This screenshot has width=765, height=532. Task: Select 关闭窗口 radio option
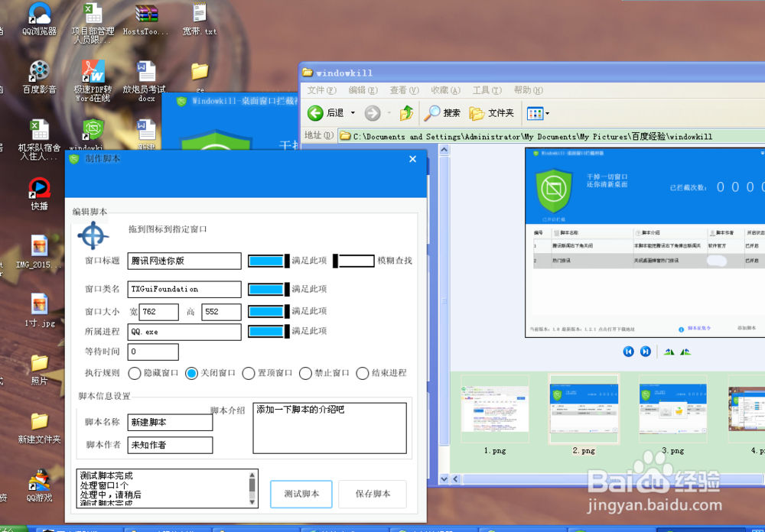coord(210,373)
